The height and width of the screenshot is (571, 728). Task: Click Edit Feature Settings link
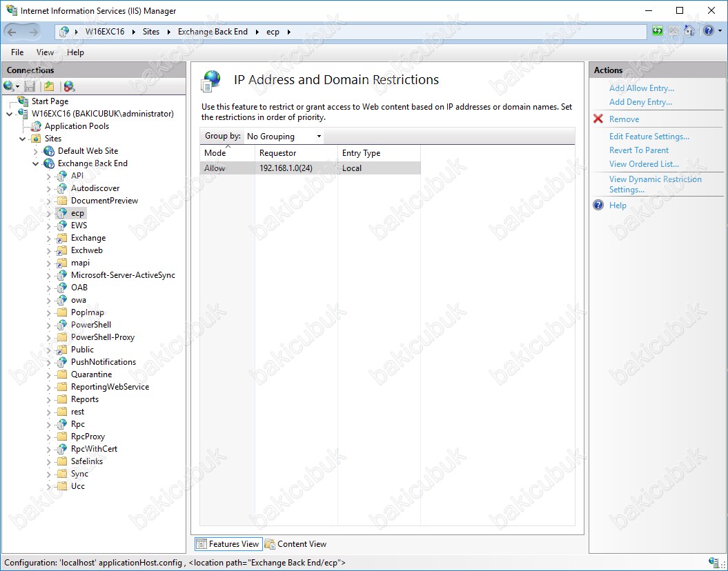[649, 137]
